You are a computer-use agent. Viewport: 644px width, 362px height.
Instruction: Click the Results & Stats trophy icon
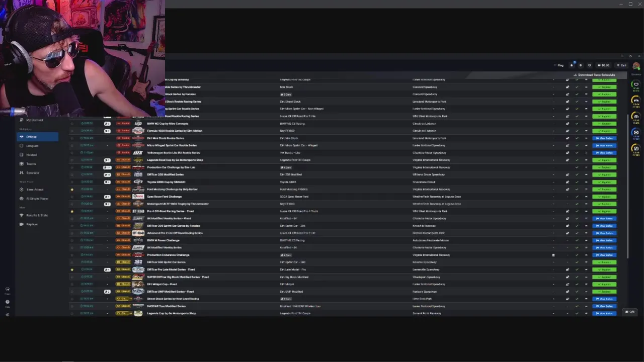(x=22, y=215)
